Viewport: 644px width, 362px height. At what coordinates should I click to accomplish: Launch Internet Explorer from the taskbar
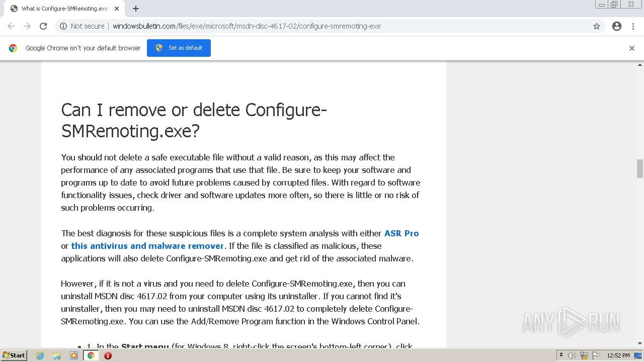click(x=40, y=355)
